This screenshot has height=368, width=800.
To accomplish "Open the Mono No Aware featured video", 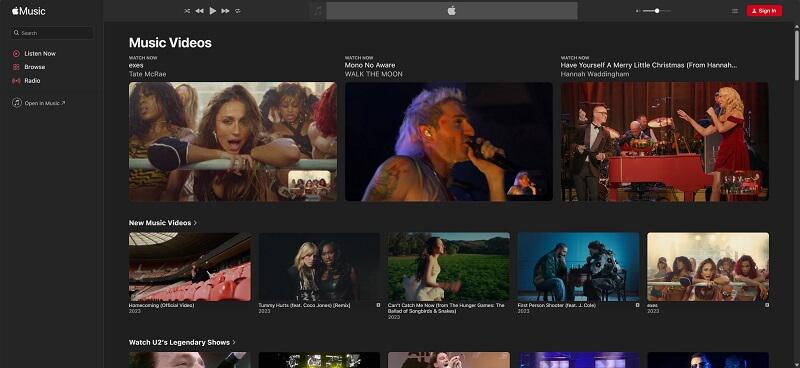I will pyautogui.click(x=448, y=141).
